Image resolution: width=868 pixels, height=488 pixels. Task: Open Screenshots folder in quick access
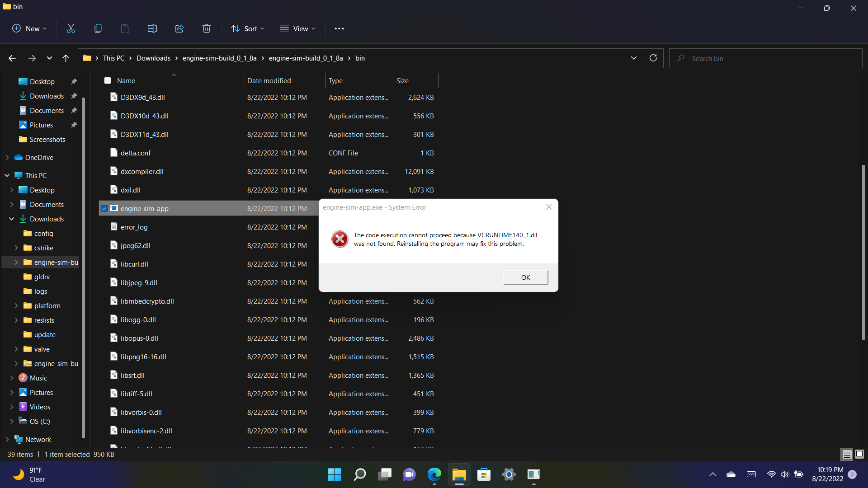(x=47, y=139)
